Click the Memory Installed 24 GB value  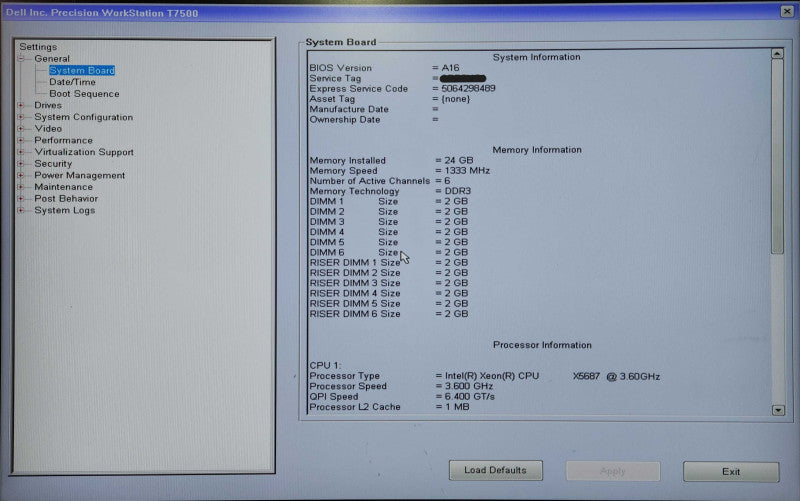point(459,160)
